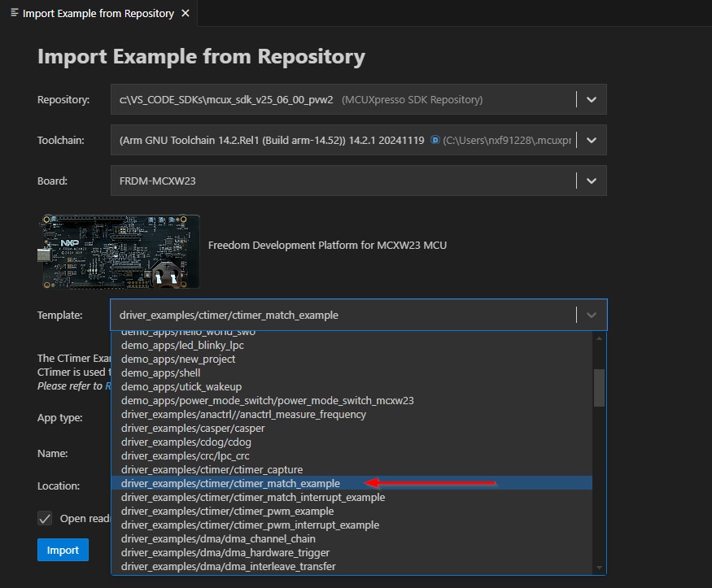Choose demo_apps/new_project from the list
Screen dimensions: 712x588
point(178,359)
